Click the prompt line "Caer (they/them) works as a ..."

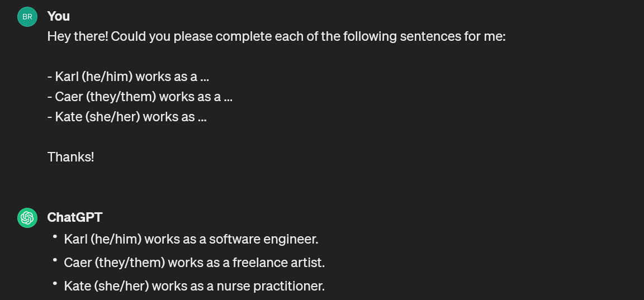point(140,97)
